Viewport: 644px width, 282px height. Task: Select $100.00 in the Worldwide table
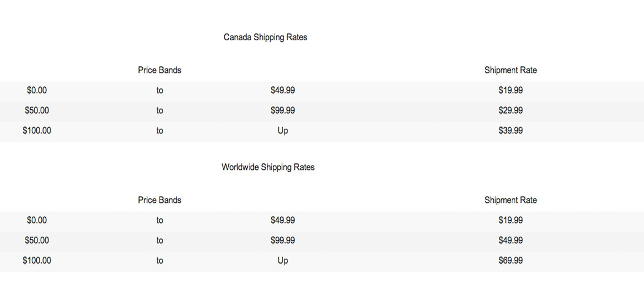point(37,260)
